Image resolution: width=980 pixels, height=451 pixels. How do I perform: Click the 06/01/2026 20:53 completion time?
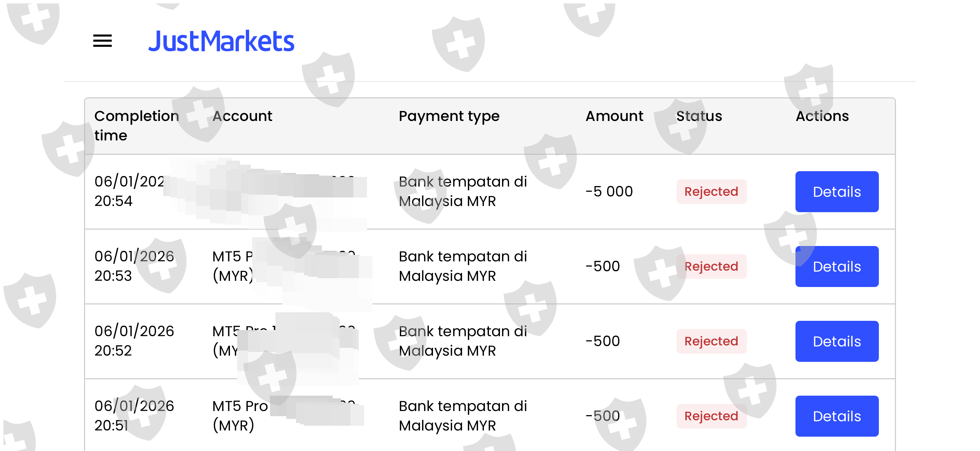click(x=134, y=266)
